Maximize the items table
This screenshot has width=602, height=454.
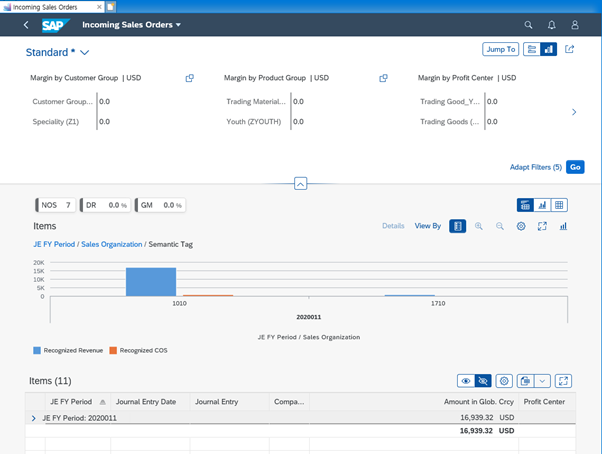[563, 381]
